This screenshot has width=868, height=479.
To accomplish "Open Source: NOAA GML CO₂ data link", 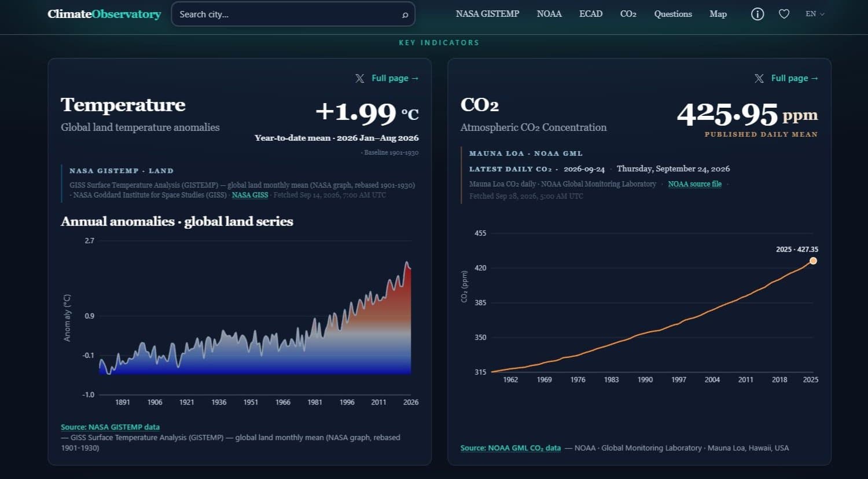I will pos(510,448).
